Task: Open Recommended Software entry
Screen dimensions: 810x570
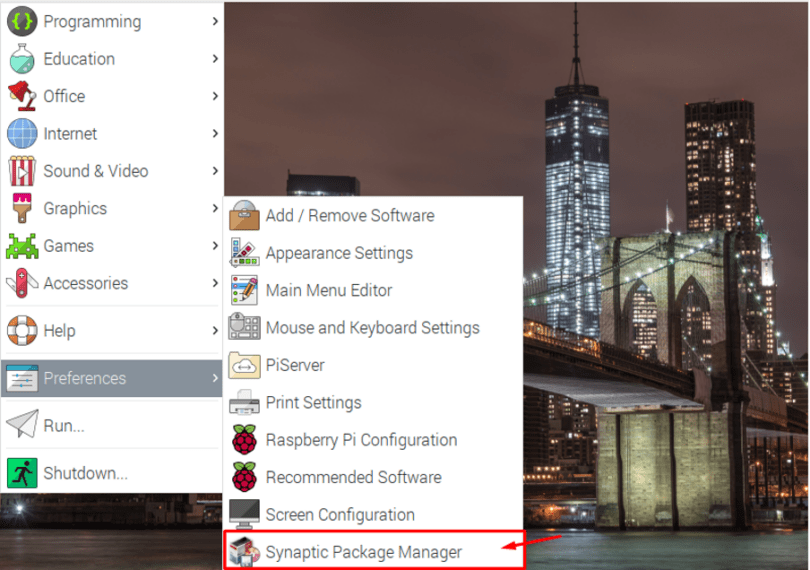Action: (373, 476)
